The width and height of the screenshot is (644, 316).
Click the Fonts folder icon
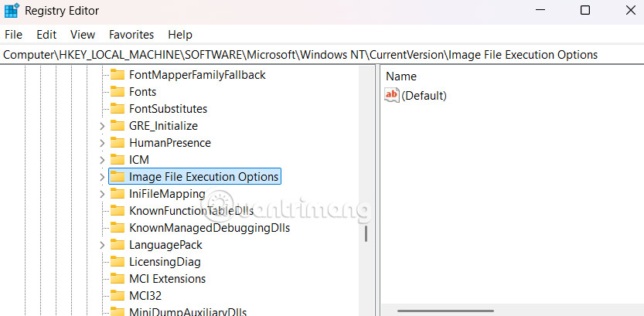click(118, 92)
